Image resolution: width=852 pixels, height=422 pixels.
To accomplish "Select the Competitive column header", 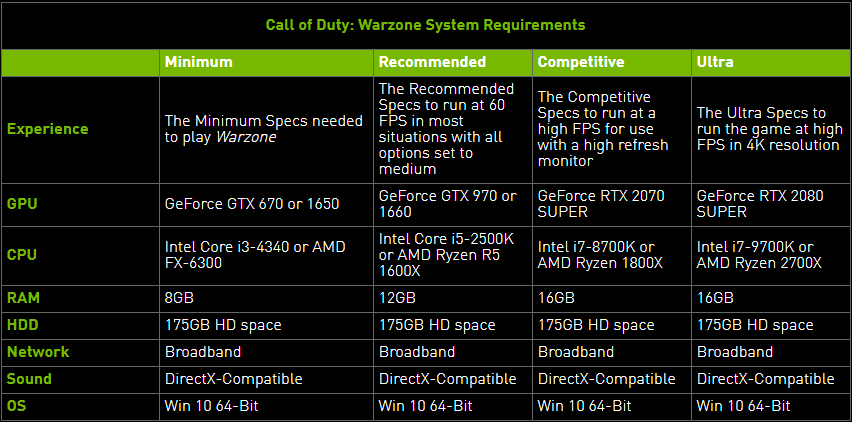I will [x=581, y=62].
